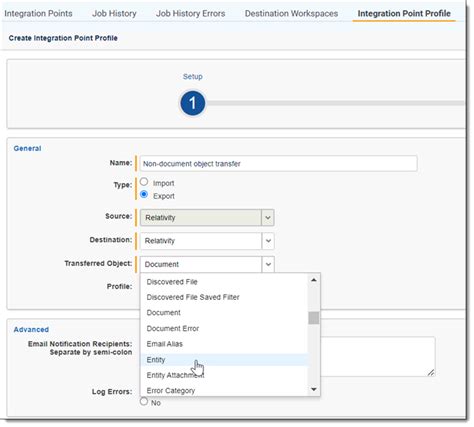
Task: Select the Export type radio button
Action: pyautogui.click(x=144, y=195)
